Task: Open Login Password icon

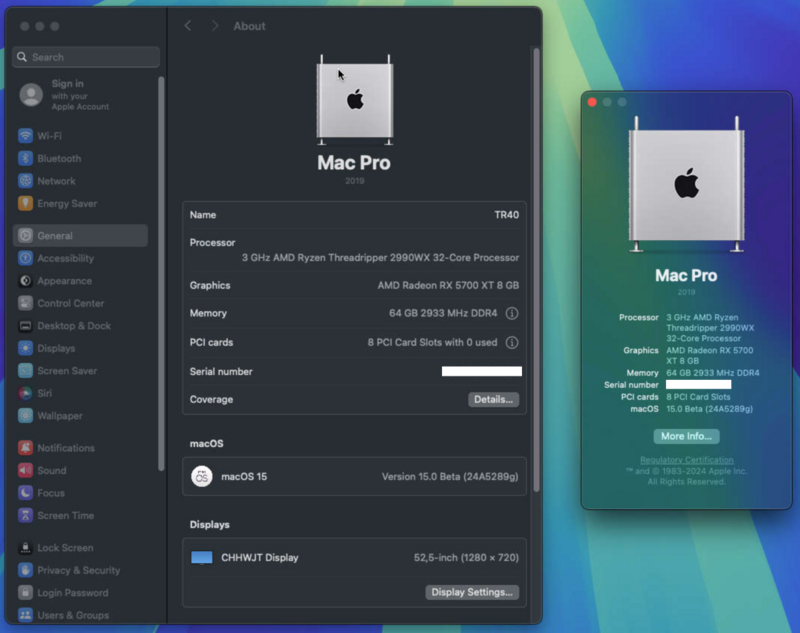Action: click(25, 592)
